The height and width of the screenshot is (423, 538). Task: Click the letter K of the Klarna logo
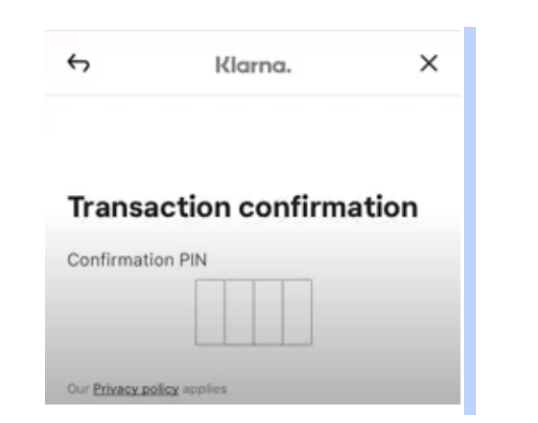[222, 65]
